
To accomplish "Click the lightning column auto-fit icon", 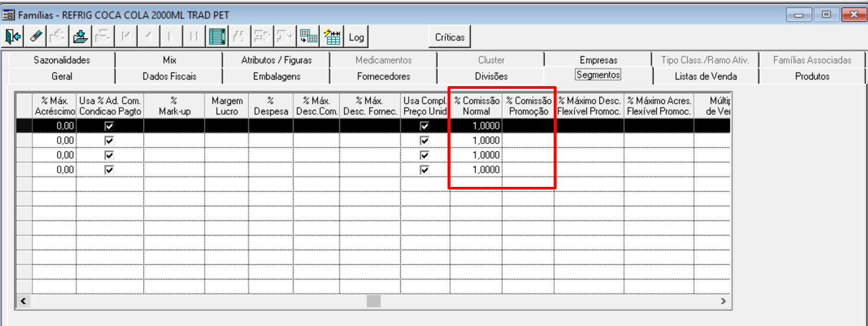I will point(332,37).
